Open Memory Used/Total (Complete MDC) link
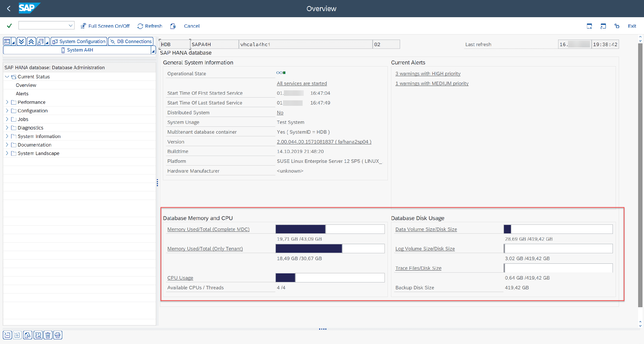Screen dimensions: 644x344 click(x=208, y=229)
